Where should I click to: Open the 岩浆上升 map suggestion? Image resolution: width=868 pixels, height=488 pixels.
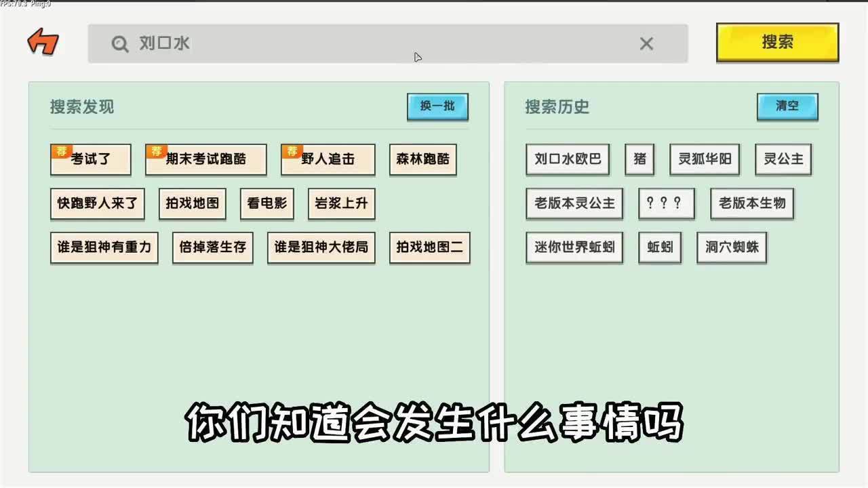tap(341, 203)
